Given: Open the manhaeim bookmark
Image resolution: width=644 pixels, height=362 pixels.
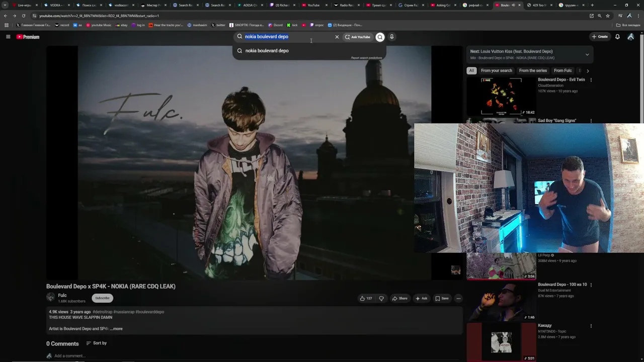Looking at the screenshot, I should point(197,25).
